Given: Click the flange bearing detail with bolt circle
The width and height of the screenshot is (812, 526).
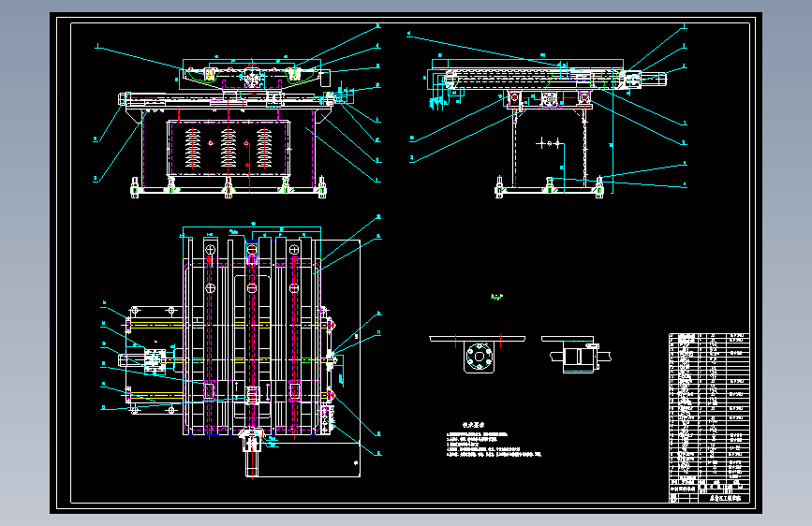Looking at the screenshot, I should (x=478, y=354).
